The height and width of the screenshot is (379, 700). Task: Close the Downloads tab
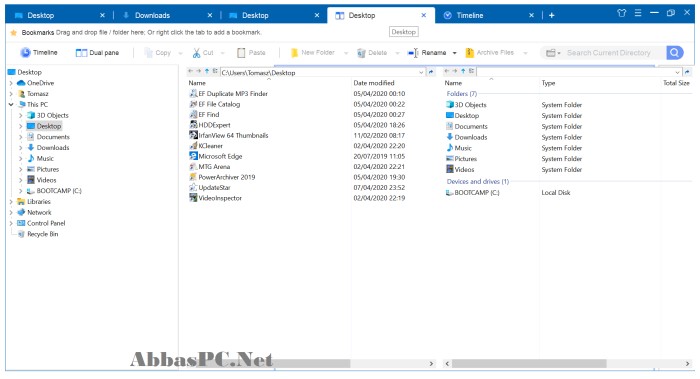click(x=210, y=15)
